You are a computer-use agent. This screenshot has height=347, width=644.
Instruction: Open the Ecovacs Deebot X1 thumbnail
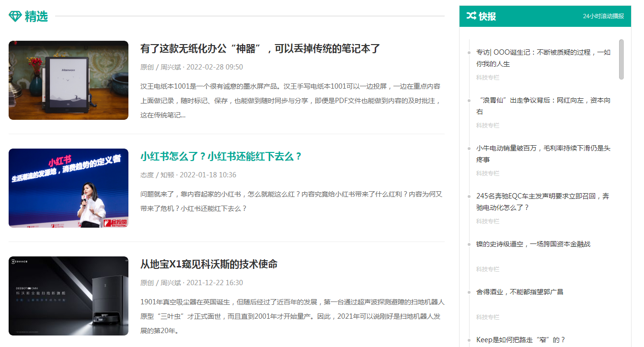pyautogui.click(x=69, y=296)
